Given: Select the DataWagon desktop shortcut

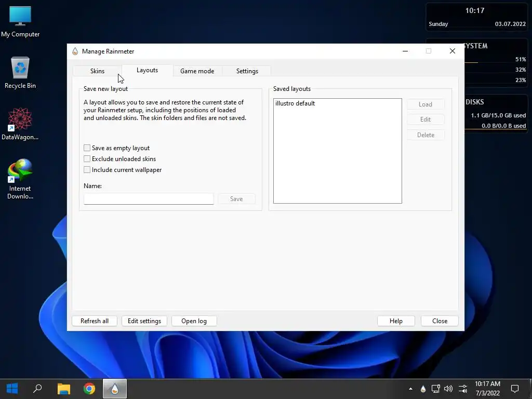Looking at the screenshot, I should [20, 124].
